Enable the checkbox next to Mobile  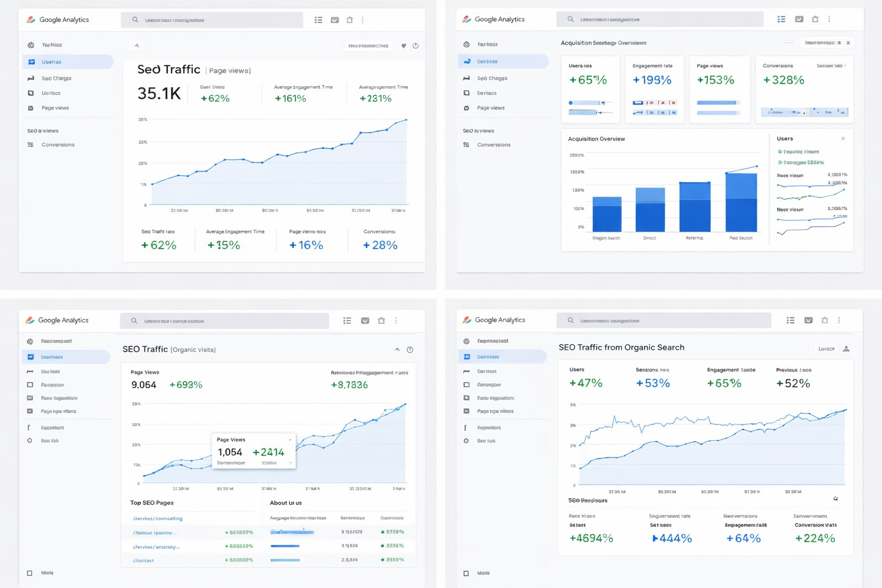point(29,572)
